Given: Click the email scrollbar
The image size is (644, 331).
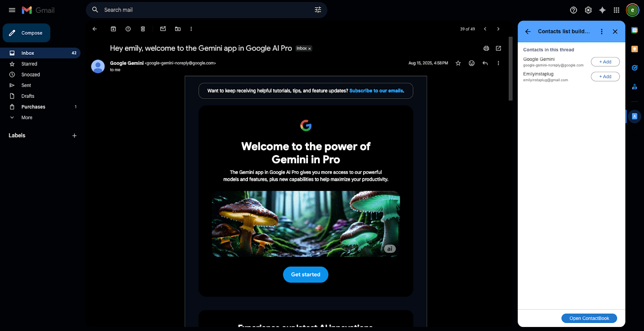Looking at the screenshot, I should point(511,68).
